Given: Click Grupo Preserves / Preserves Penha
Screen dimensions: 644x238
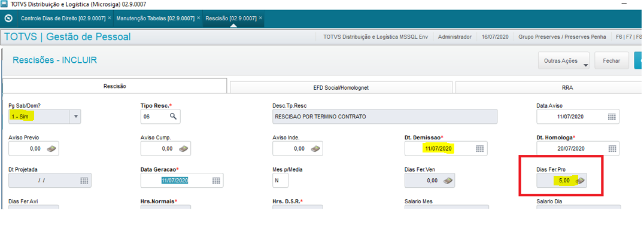Looking at the screenshot, I should (x=562, y=37).
